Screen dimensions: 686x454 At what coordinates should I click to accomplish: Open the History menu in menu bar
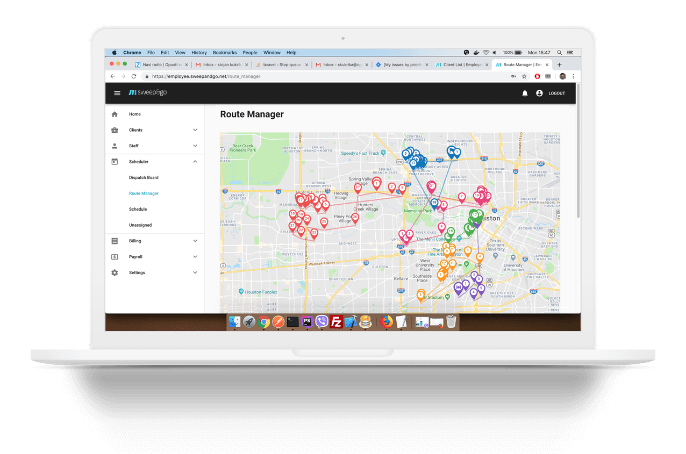pyautogui.click(x=198, y=51)
